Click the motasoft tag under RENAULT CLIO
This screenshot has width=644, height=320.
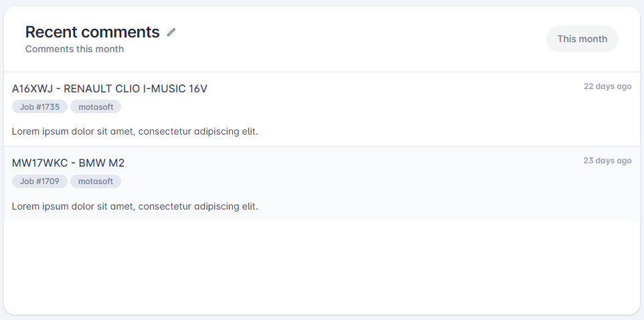(x=96, y=107)
